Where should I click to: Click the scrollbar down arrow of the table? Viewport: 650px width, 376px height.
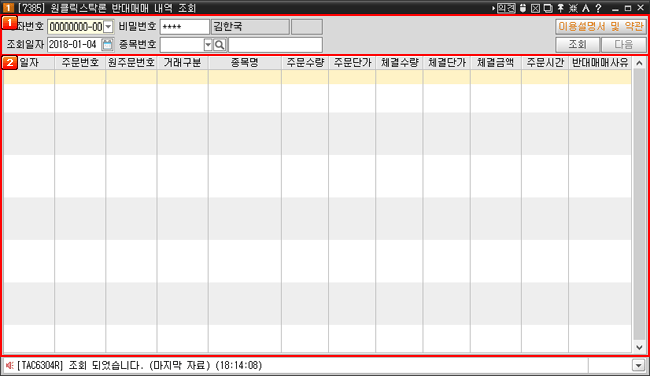pos(639,347)
